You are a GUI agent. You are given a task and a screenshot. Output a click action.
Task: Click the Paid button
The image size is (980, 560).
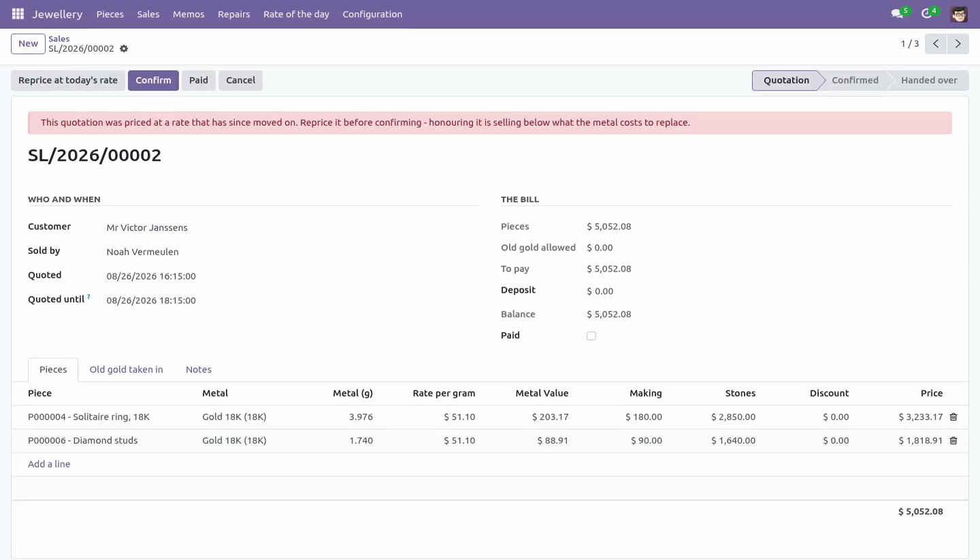click(199, 80)
